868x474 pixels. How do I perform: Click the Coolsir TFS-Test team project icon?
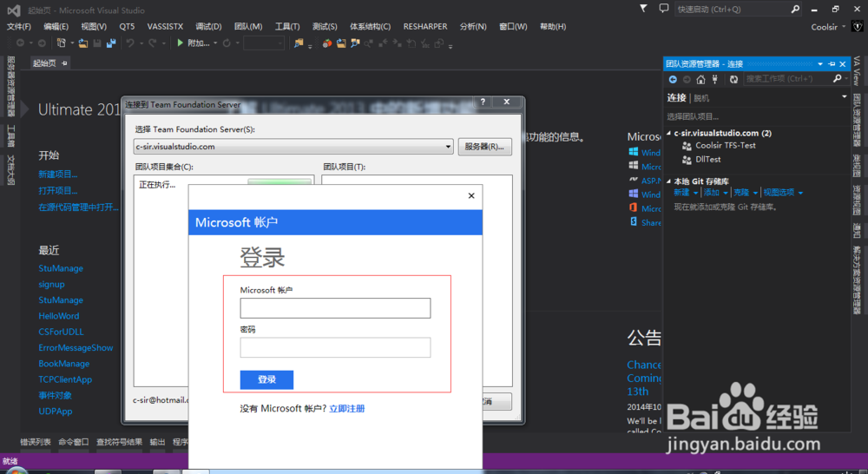(687, 146)
